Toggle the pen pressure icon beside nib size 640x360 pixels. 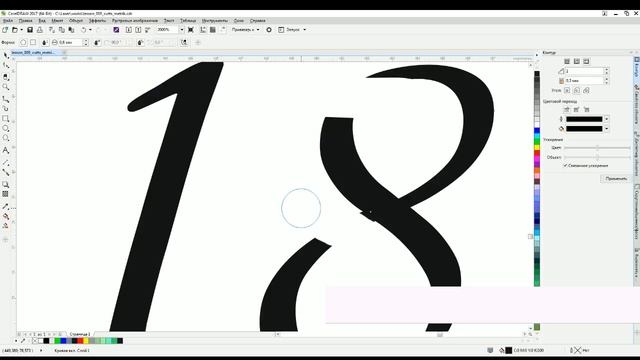click(45, 42)
